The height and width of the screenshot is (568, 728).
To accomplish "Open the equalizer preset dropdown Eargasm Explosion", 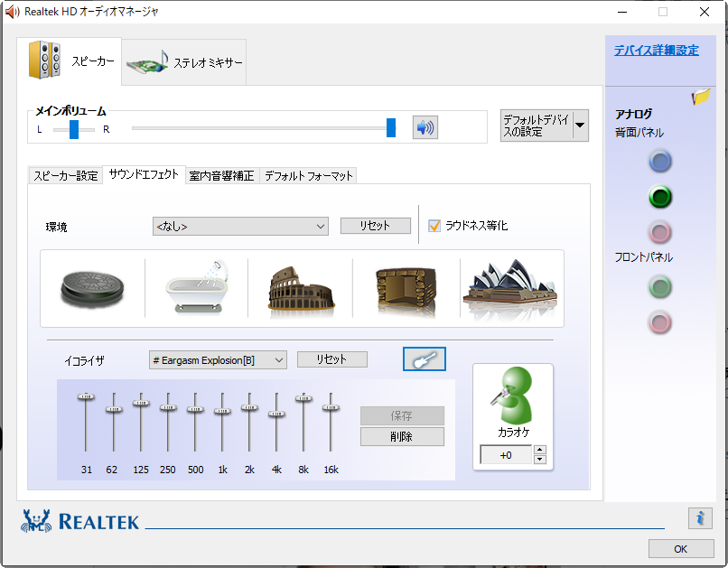I will 218,360.
